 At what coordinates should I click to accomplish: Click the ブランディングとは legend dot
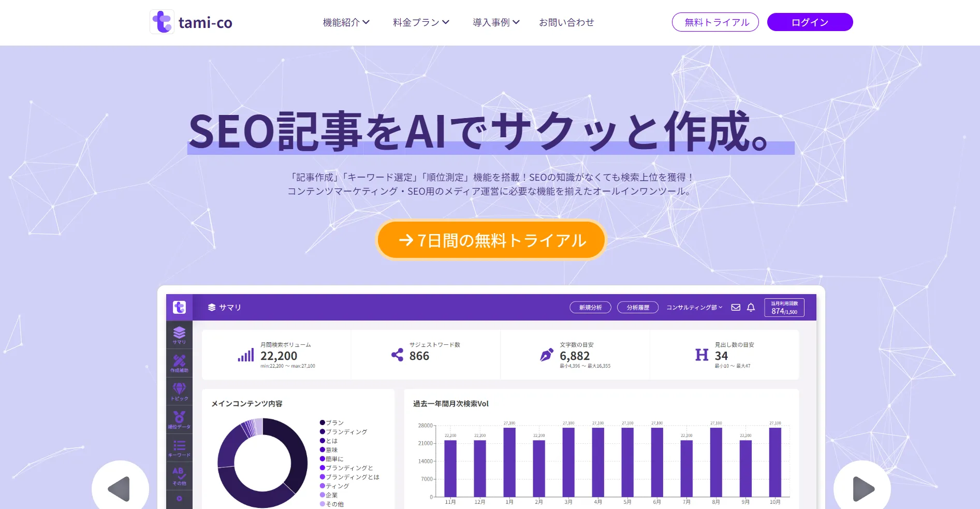322,477
